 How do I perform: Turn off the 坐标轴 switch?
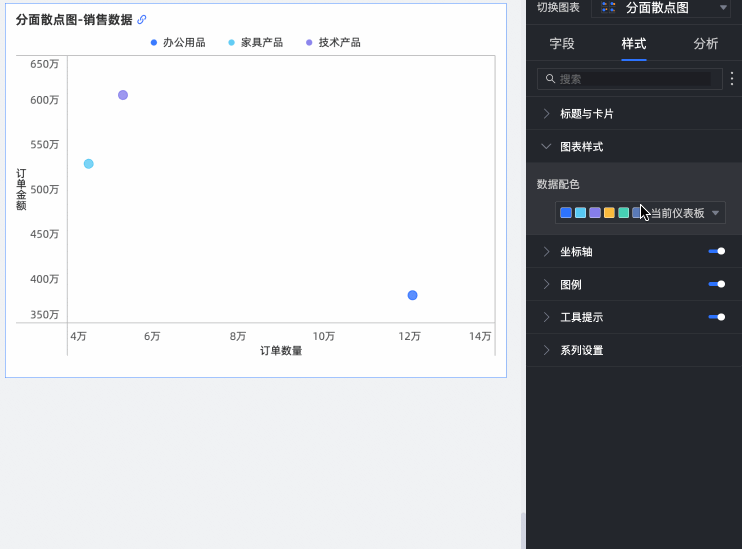716,251
